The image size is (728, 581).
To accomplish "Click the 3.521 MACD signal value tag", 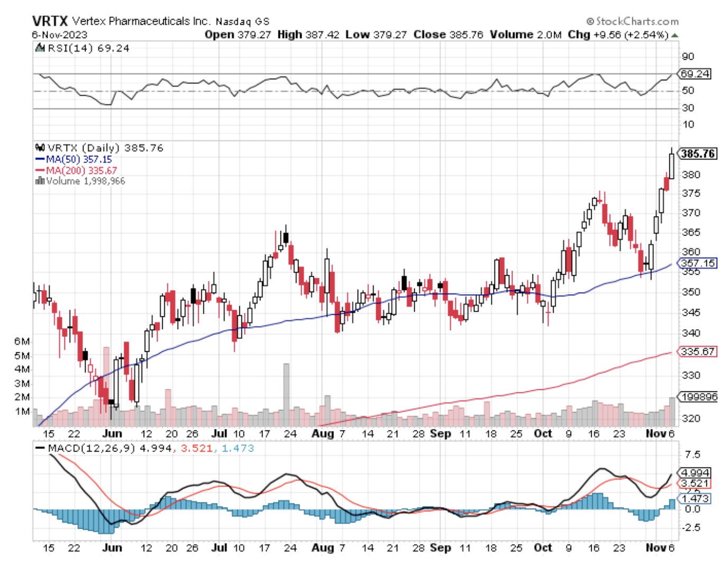I will [x=695, y=483].
